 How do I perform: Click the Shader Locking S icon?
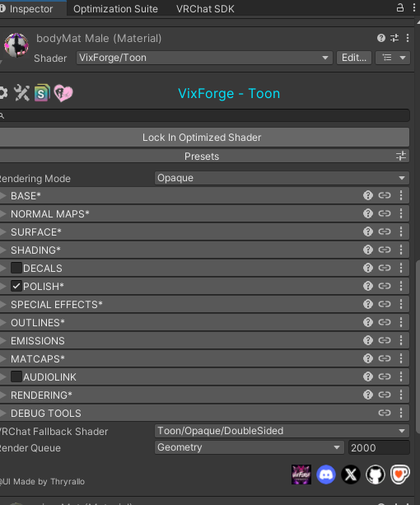point(42,93)
